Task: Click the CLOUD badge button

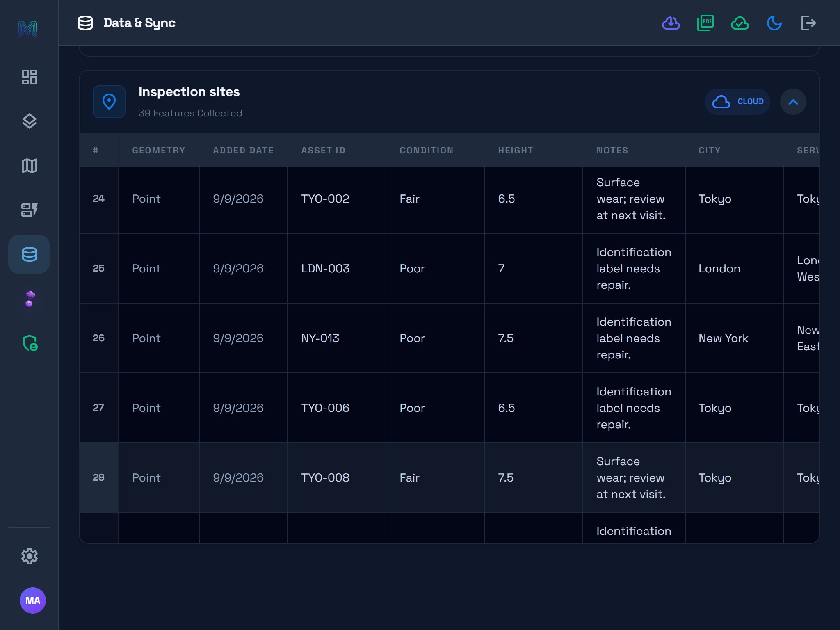Action: tap(737, 102)
